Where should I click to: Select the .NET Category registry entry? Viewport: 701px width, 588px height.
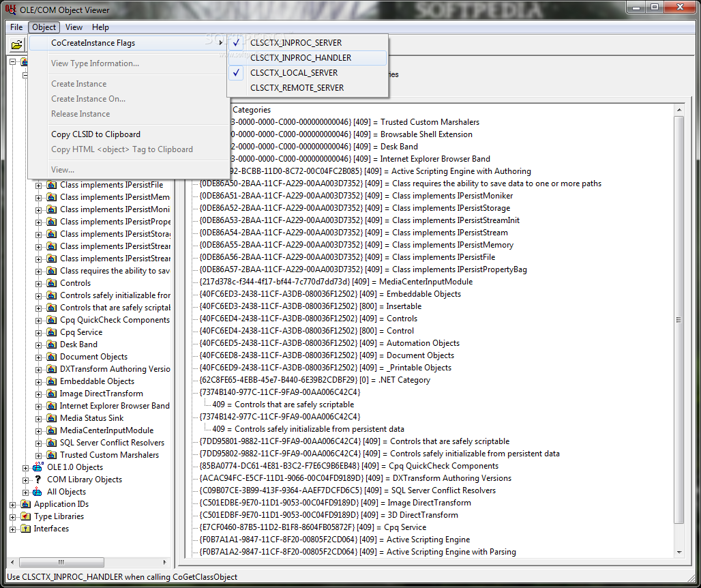point(315,380)
